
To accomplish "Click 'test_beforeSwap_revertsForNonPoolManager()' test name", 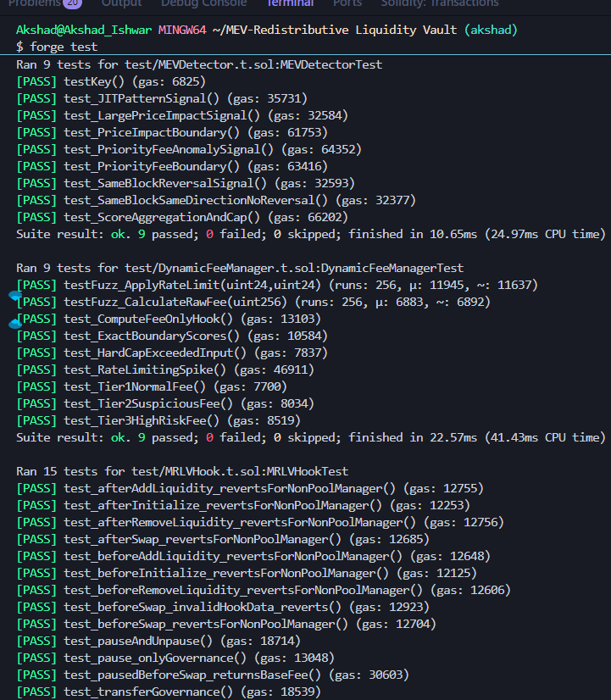I will (x=206, y=625).
